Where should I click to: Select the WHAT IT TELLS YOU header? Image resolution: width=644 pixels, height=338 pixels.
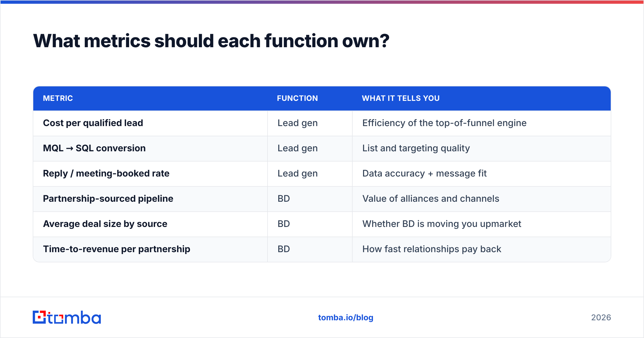pos(401,98)
